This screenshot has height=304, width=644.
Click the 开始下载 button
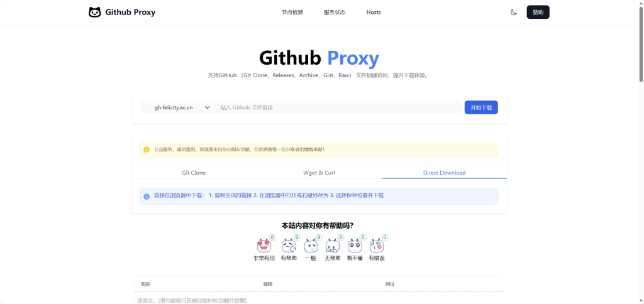[x=481, y=107]
